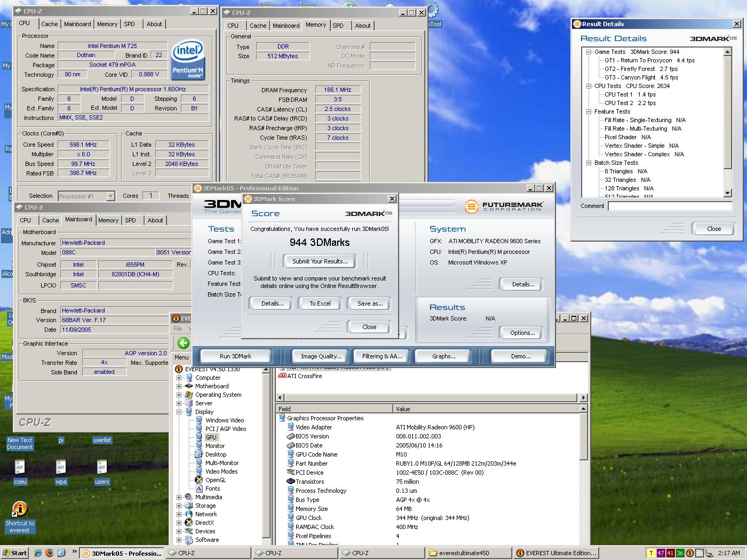Collapse the Display node in EVEREST tree
This screenshot has height=560, width=747.
(179, 412)
